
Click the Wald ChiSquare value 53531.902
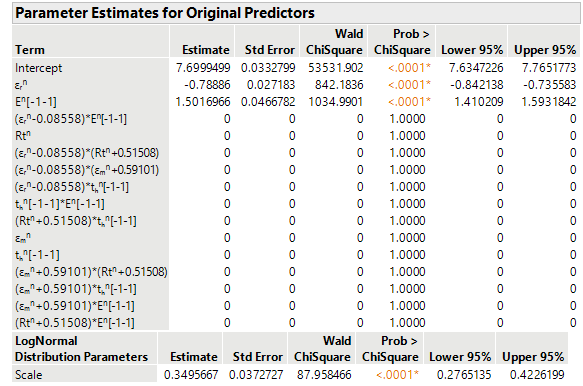[335, 68]
